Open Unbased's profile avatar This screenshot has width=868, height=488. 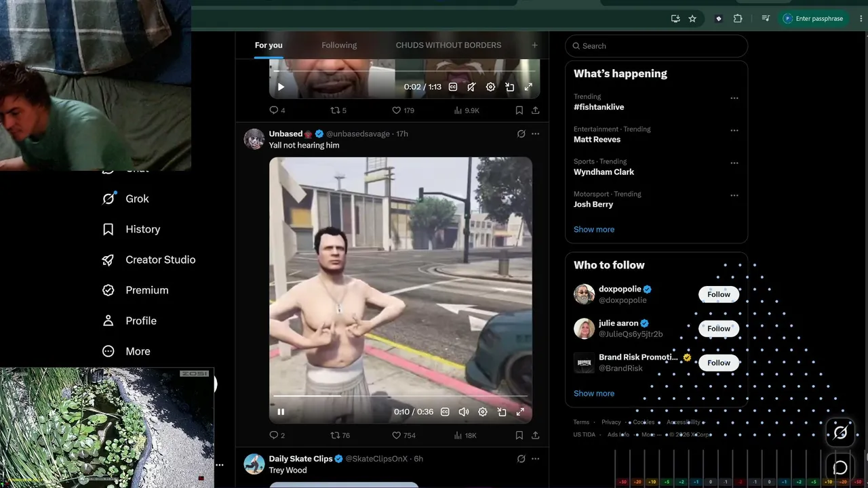(254, 139)
